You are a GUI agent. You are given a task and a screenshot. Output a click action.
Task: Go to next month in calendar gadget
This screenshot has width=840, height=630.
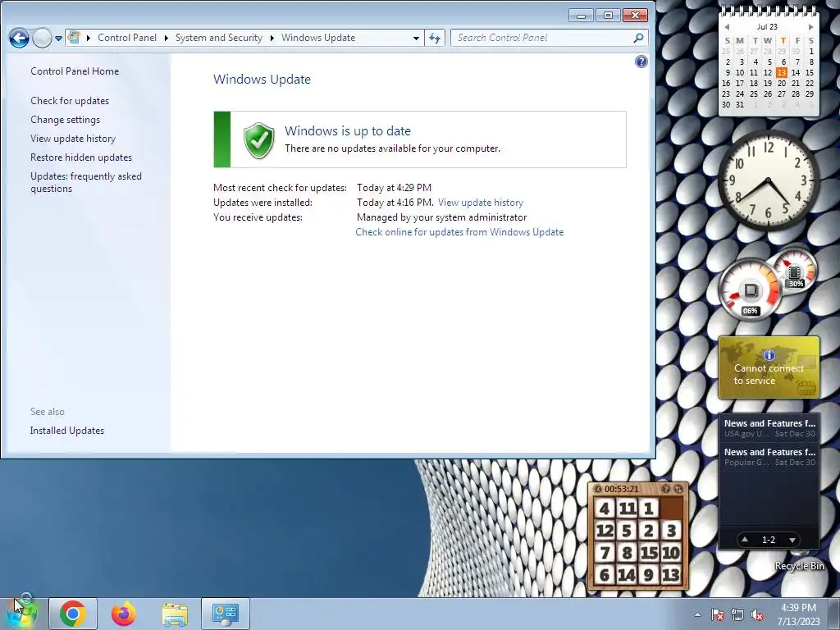pos(810,27)
